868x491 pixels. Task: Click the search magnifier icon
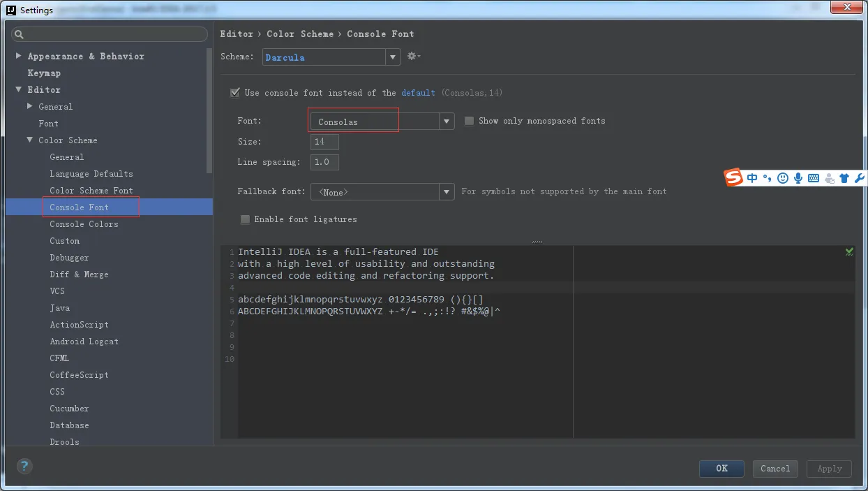coord(20,34)
